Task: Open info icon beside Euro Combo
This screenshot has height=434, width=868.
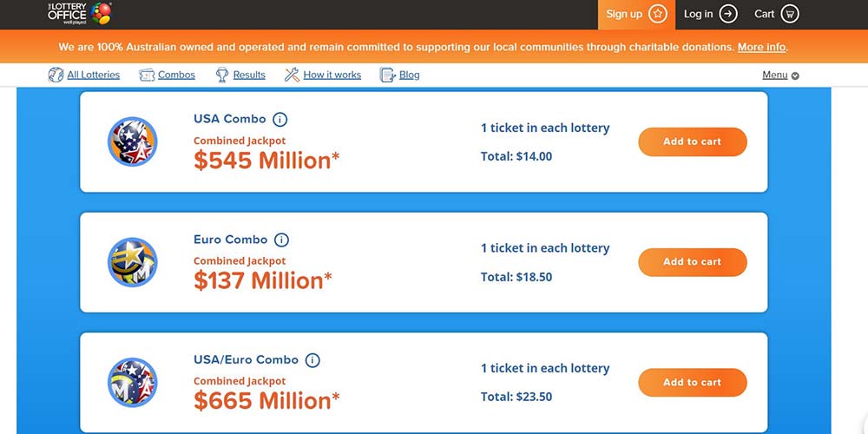Action: coord(281,240)
